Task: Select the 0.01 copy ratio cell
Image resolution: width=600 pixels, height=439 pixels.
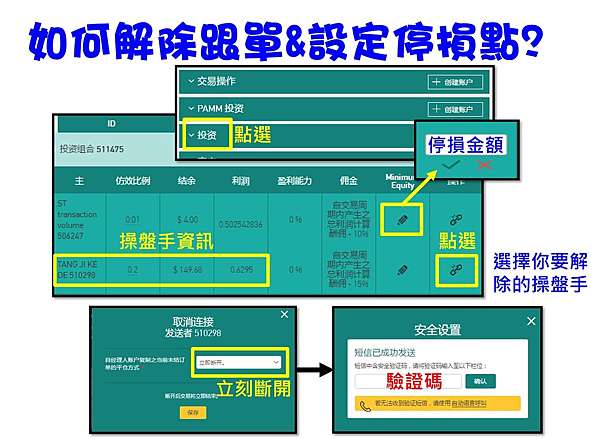Action: point(132,220)
